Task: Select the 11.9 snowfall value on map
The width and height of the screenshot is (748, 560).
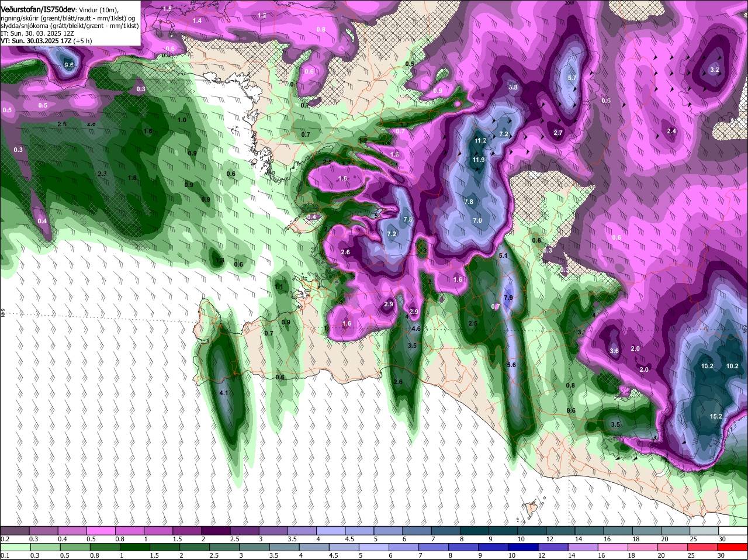Action: 479,160
